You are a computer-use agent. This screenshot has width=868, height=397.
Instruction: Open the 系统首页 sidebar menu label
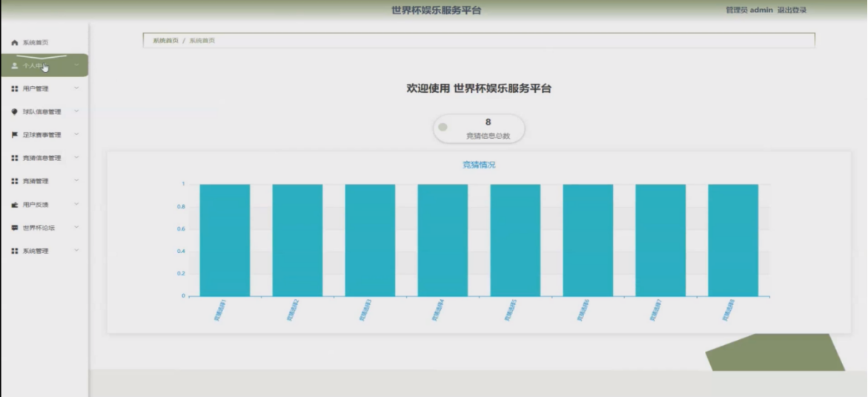36,43
